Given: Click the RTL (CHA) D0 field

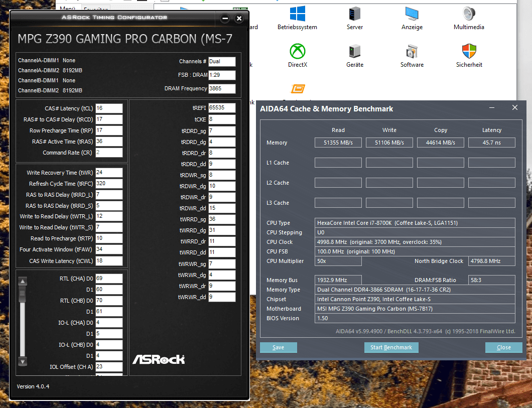Looking at the screenshot, I should (x=109, y=279).
